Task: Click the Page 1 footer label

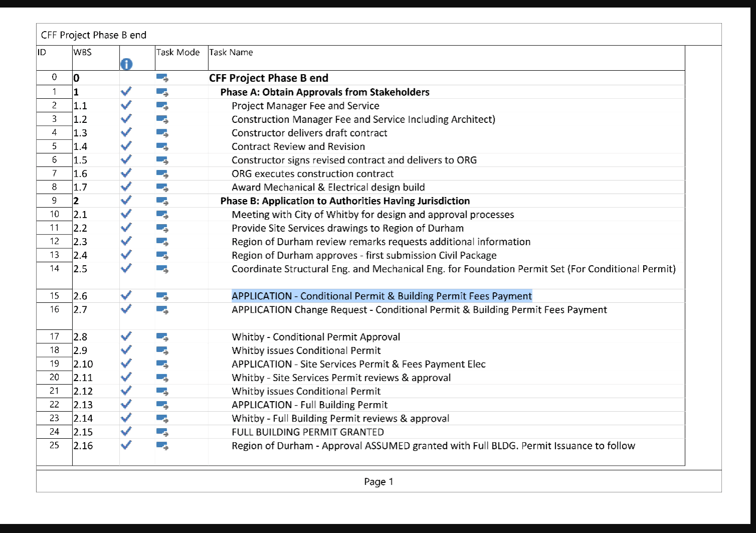Action: (378, 482)
